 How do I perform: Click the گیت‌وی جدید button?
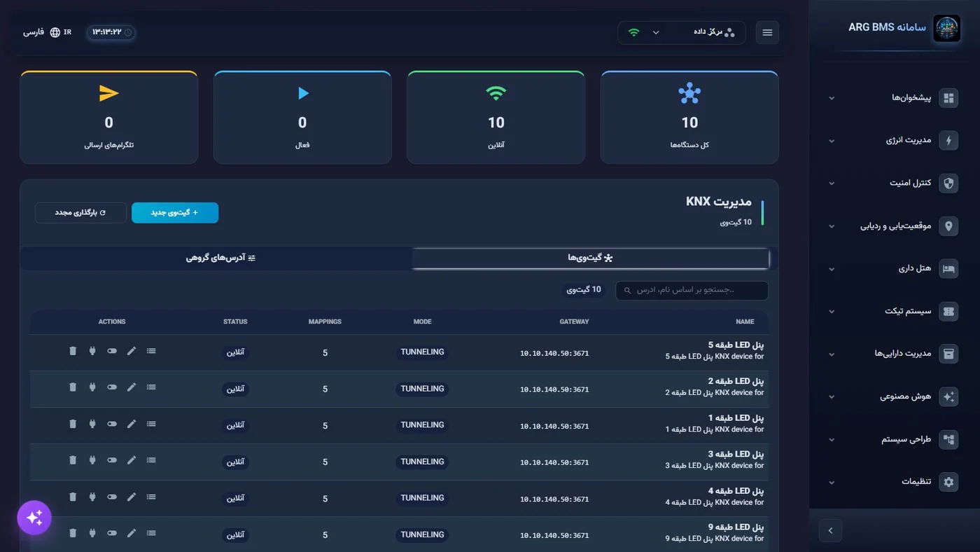tap(175, 213)
